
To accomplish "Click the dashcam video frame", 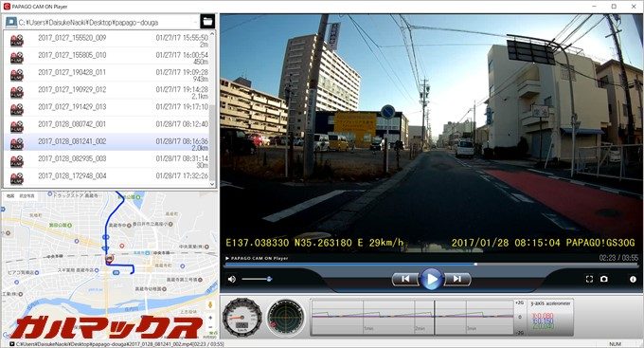I will point(431,133).
